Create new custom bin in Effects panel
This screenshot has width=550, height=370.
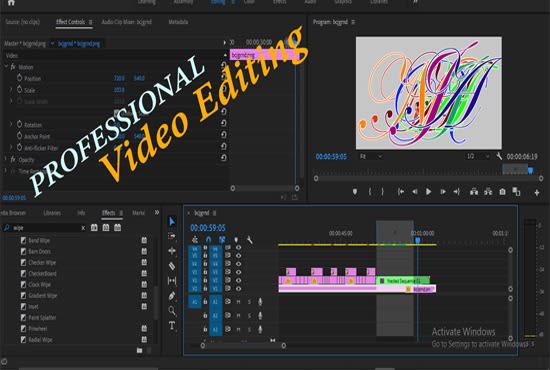tap(139, 350)
